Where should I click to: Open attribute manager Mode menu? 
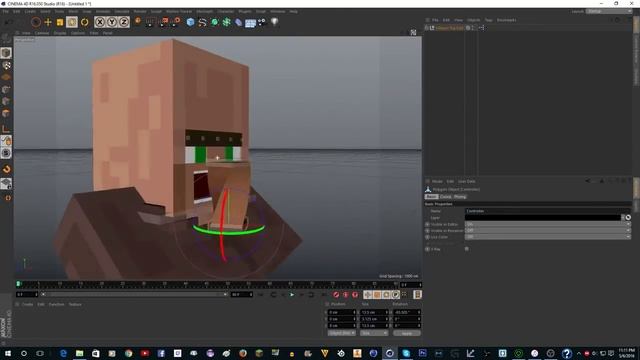click(x=437, y=181)
